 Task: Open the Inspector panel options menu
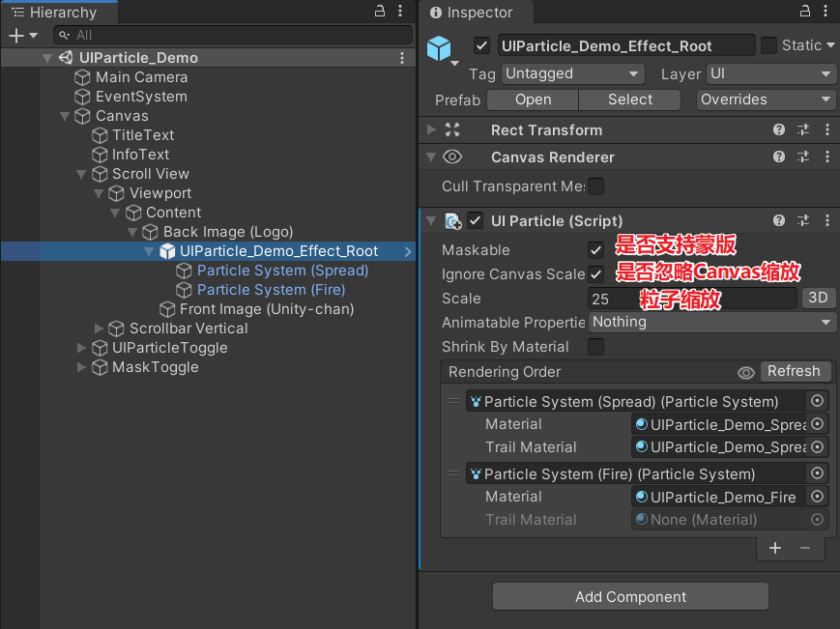point(826,11)
